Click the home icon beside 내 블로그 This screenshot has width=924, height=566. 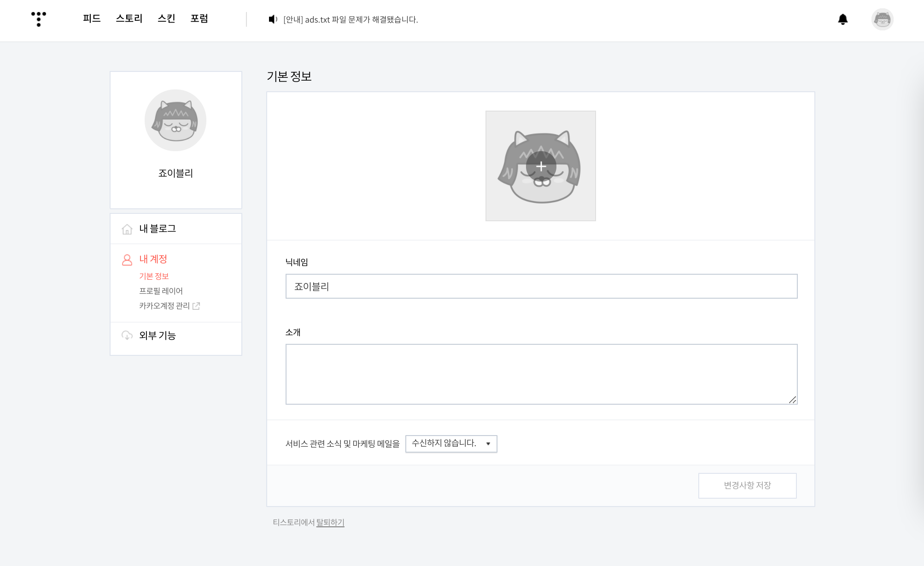click(x=127, y=229)
